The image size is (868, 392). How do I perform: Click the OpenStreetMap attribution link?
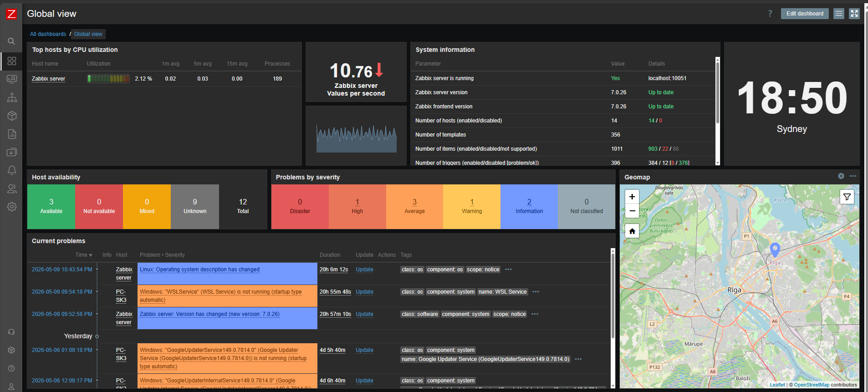[812, 385]
